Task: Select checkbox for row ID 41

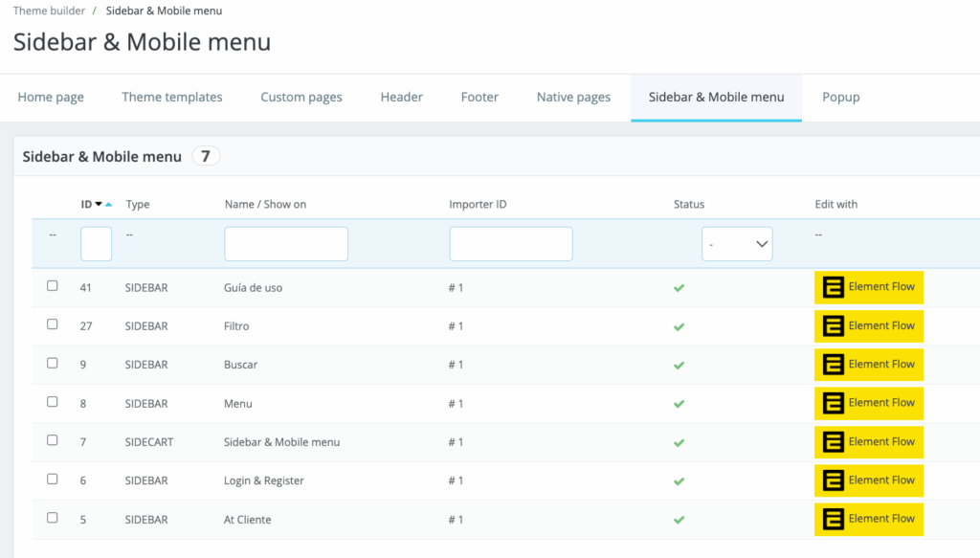Action: click(x=53, y=285)
